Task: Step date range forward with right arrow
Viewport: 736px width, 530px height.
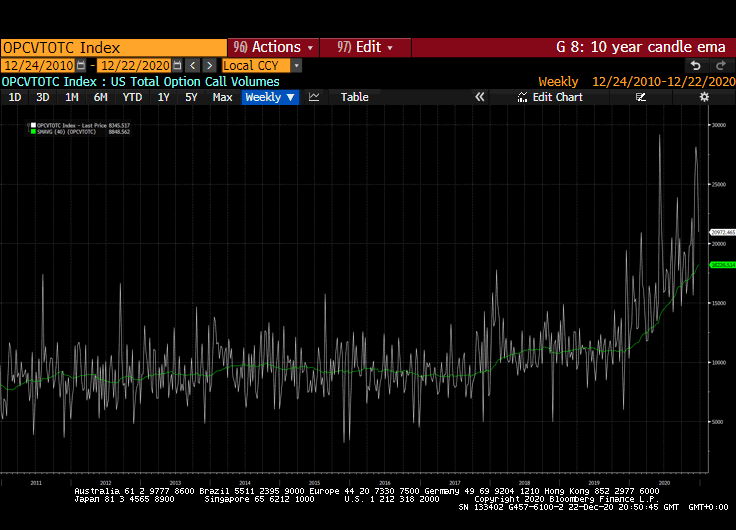Action: 208,65
